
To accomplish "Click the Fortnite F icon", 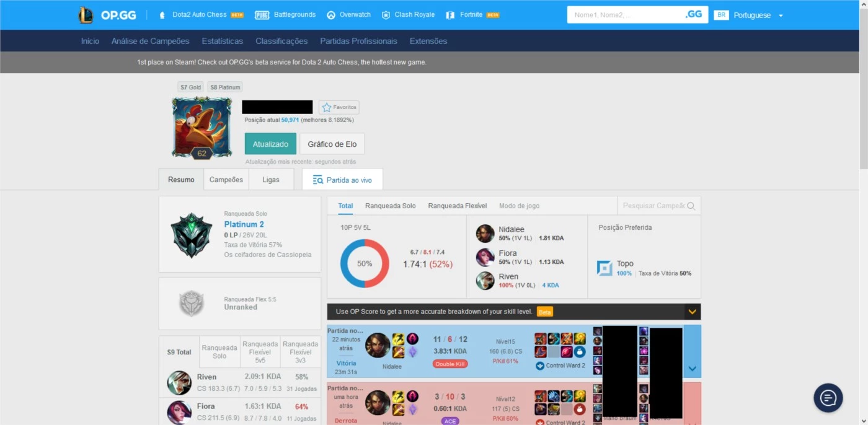I will 450,15.
